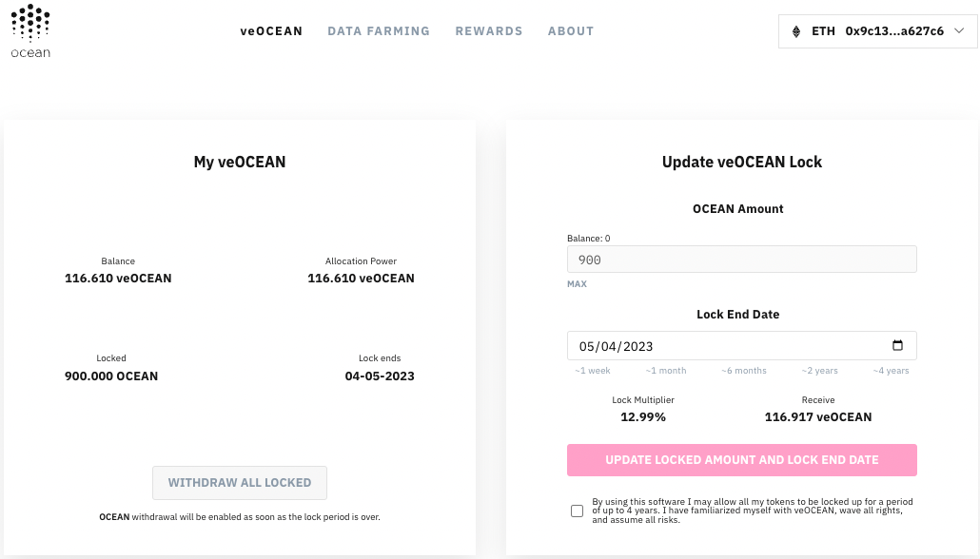Open the calendar date picker icon

pos(897,345)
